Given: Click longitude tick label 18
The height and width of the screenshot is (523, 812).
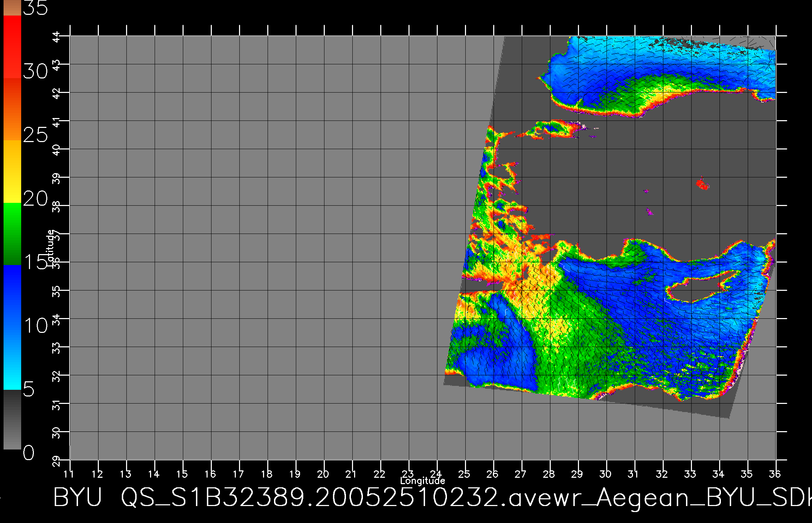Looking at the screenshot, I should (267, 474).
